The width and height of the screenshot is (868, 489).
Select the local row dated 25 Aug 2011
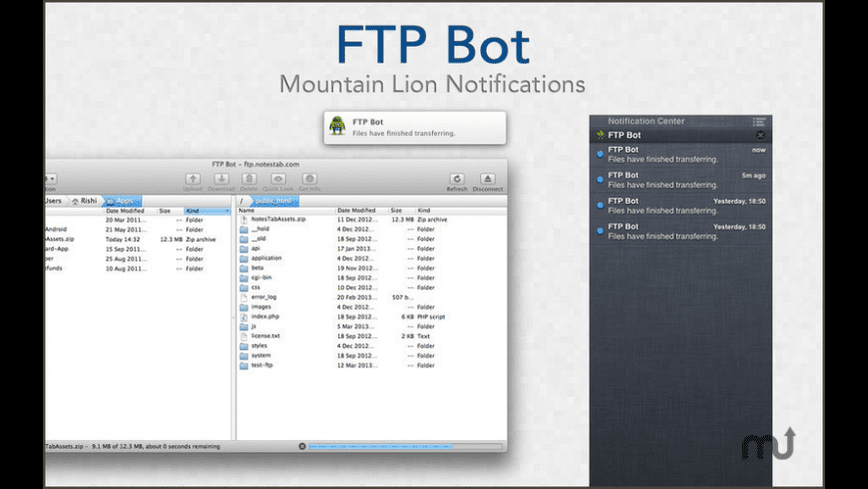point(139,258)
